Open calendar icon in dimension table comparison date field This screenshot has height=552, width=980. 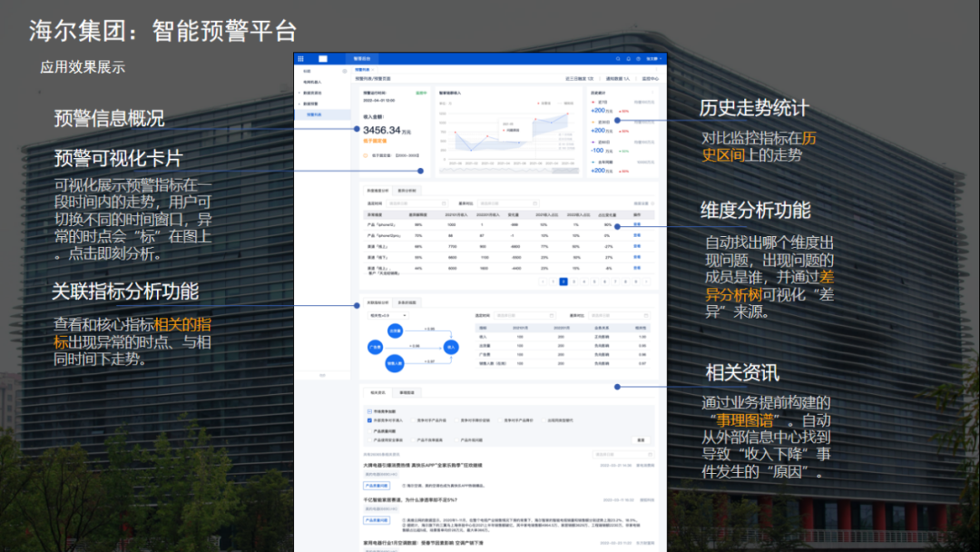coord(534,203)
